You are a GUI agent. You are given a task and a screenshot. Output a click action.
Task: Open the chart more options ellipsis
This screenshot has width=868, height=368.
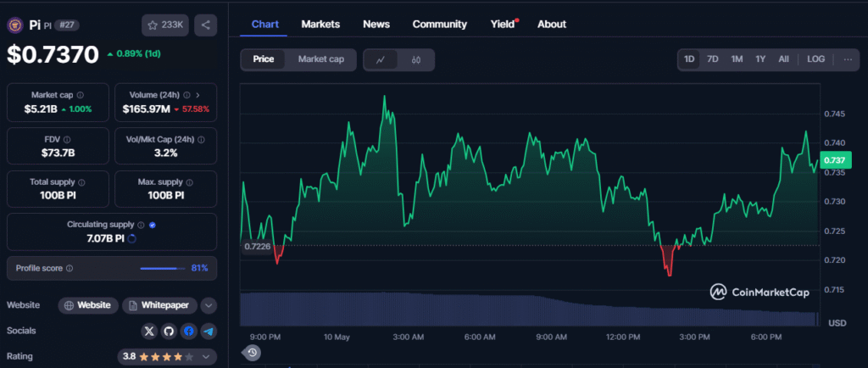point(848,59)
